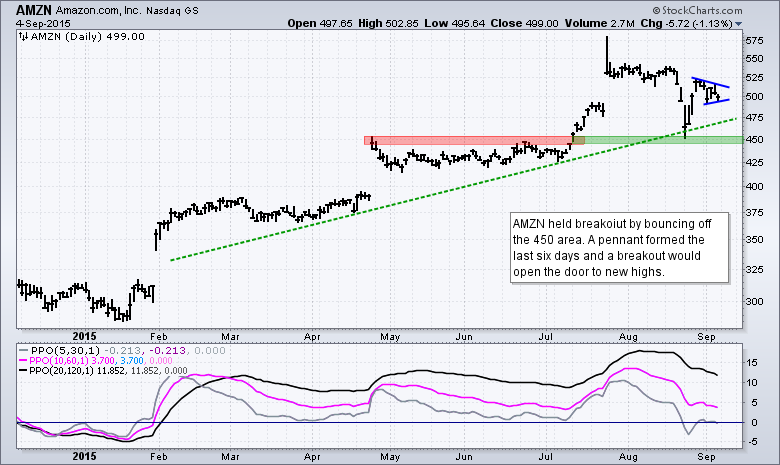Viewport: 780px width, 465px height.
Task: Click the company name Amazon.com, Inc.
Action: click(98, 10)
